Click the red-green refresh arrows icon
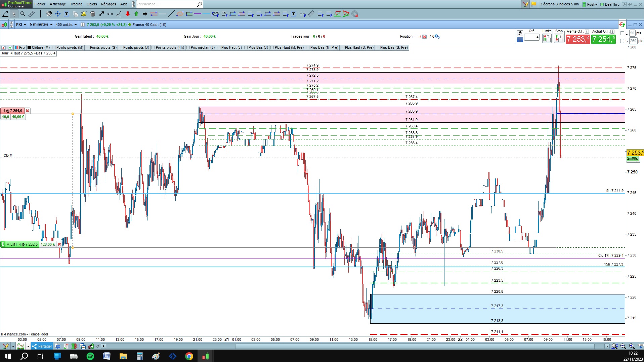Image resolution: width=644 pixels, height=362 pixels. 622,25
